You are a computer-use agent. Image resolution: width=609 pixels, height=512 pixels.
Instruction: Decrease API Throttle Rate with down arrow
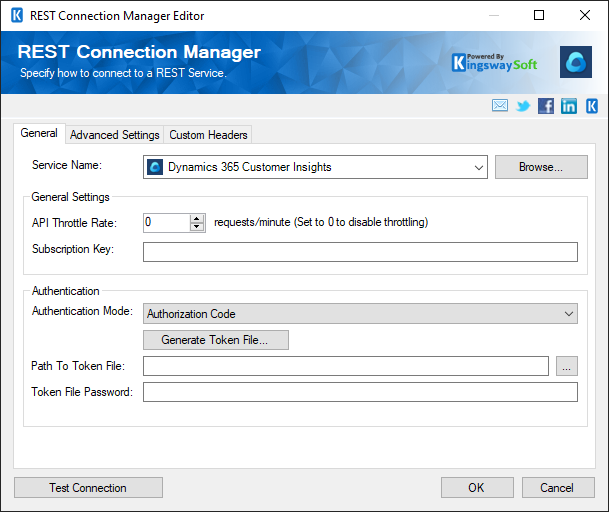(197, 227)
